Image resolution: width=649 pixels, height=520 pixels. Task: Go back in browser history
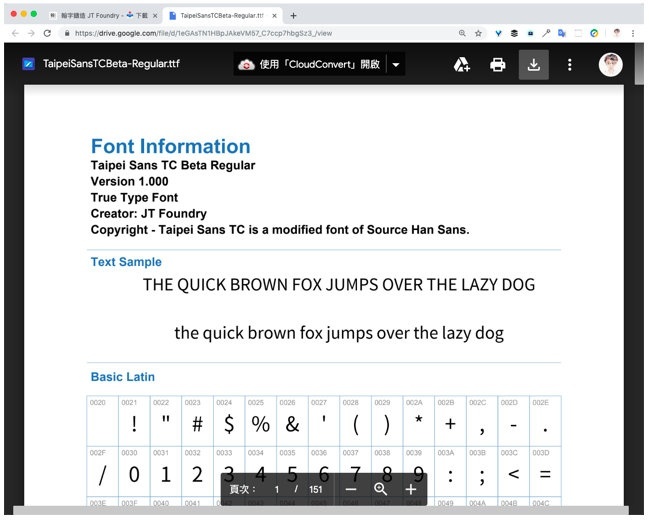tap(15, 33)
